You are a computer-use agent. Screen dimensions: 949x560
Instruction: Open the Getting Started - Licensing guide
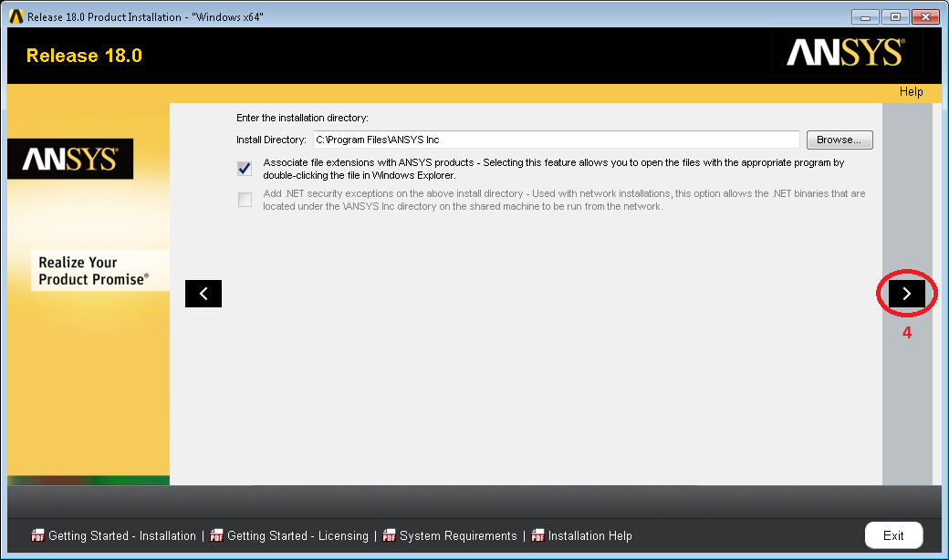point(297,535)
